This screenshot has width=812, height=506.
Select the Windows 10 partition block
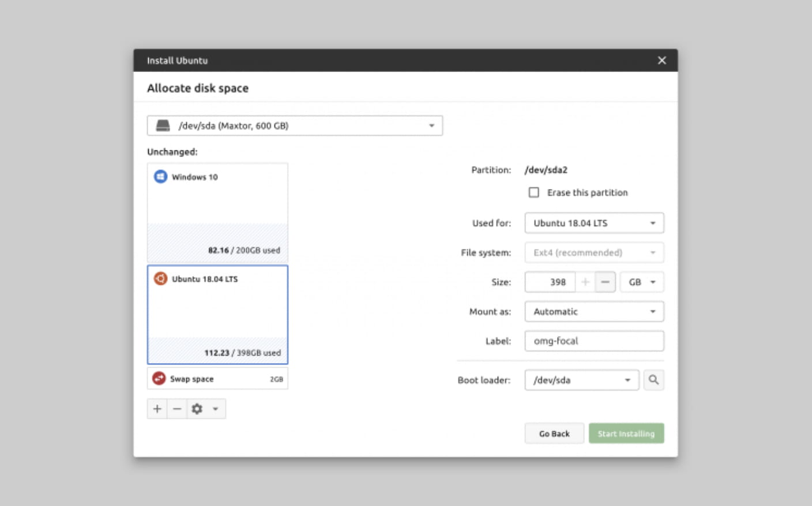pos(217,213)
